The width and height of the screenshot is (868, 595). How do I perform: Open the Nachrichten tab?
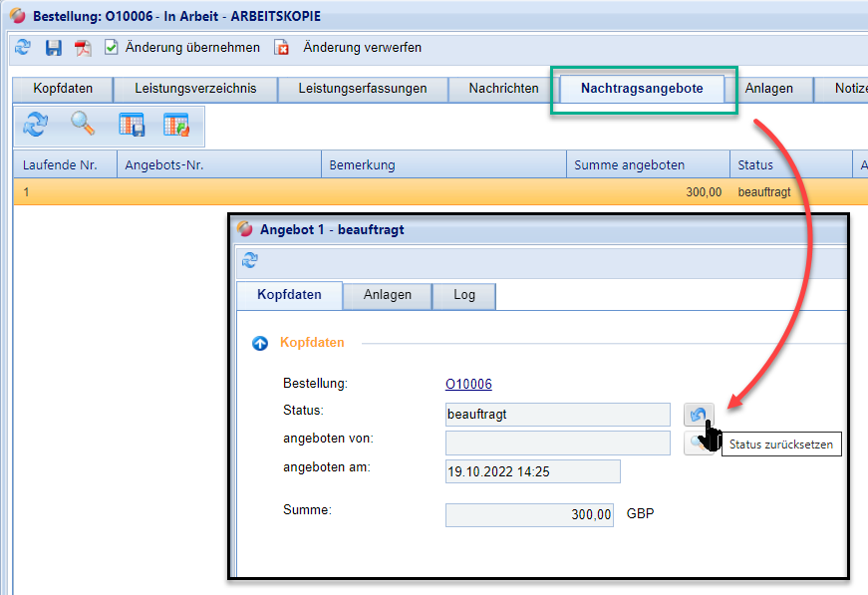click(x=503, y=89)
